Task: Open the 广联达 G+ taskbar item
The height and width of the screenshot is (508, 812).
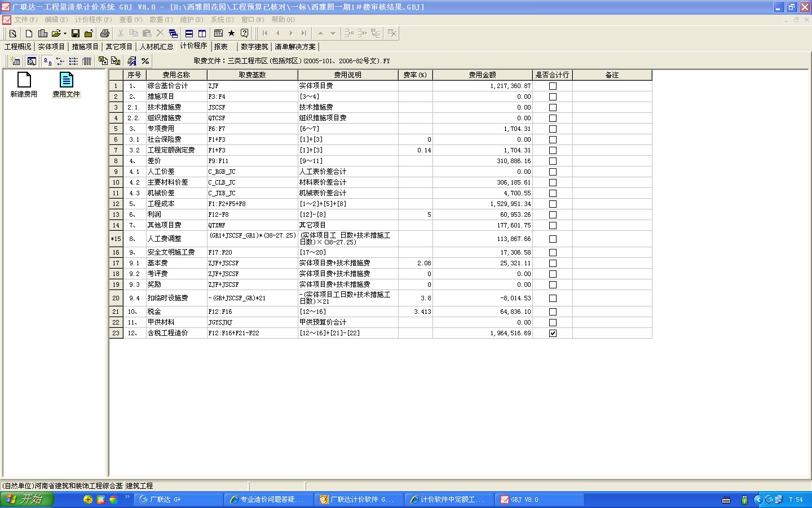Action: (178, 500)
